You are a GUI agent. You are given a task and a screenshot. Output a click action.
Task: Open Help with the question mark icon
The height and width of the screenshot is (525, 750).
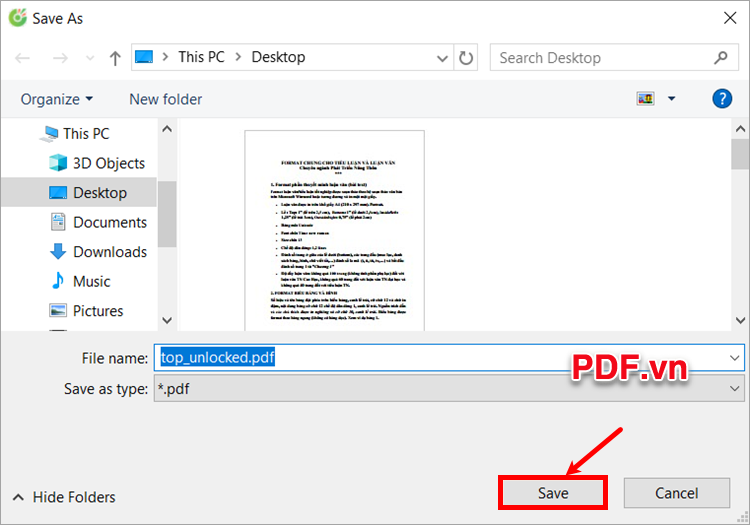pos(722,99)
